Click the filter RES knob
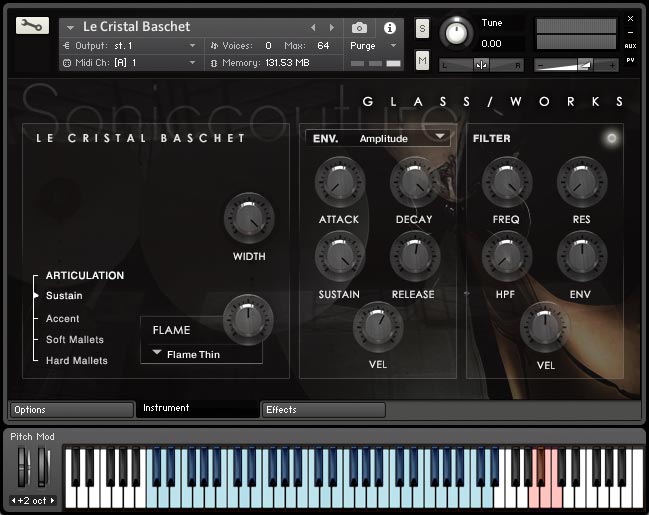Screen dimensions: 649x515 (x=582, y=182)
